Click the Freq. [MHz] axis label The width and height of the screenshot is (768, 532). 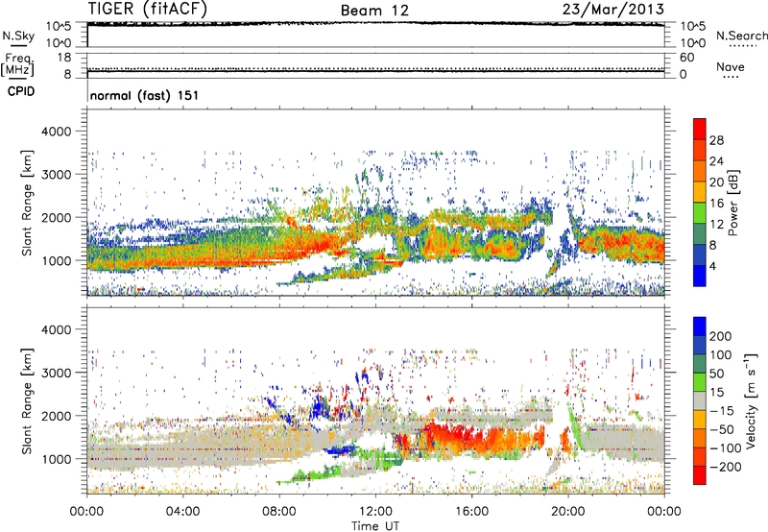pos(17,64)
